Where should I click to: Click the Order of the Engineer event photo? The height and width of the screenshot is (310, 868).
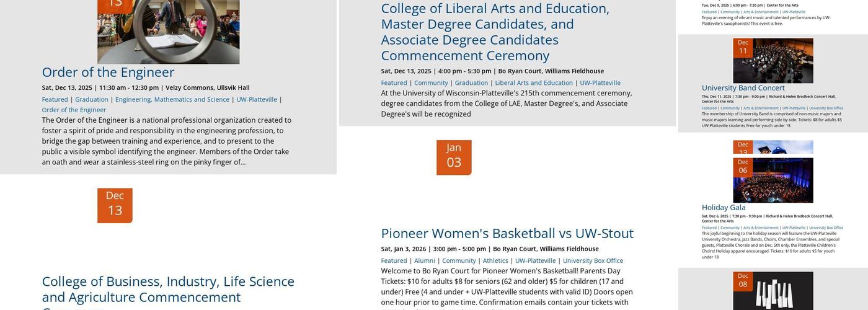click(168, 32)
